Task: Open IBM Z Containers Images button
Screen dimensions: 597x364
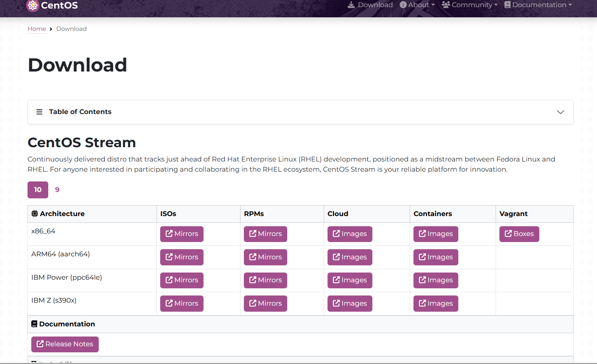Action: point(436,304)
